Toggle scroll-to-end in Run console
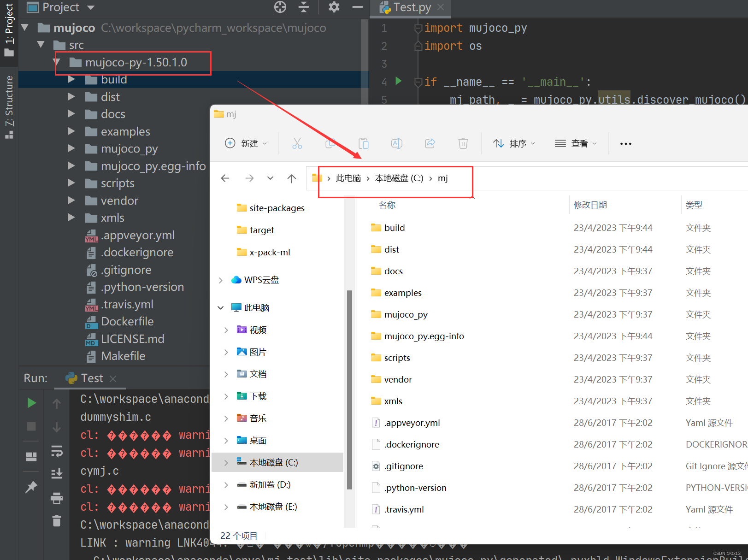Screen dimensions: 748x560 pyautogui.click(x=57, y=474)
